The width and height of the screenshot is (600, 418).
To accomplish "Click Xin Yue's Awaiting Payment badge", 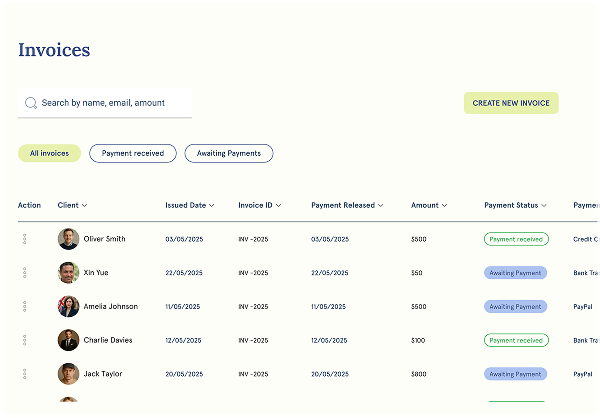I will (515, 273).
